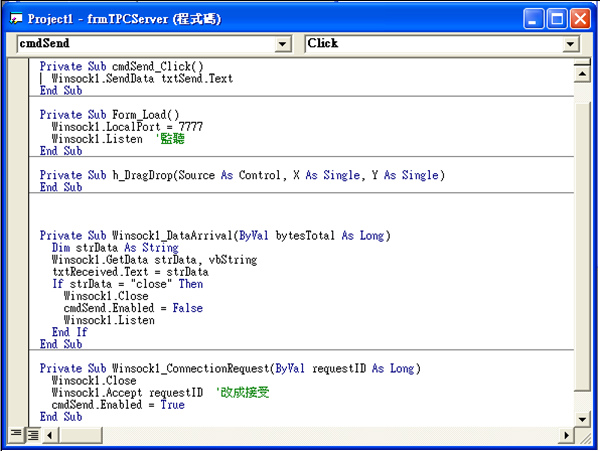Image resolution: width=600 pixels, height=451 pixels.
Task: Click the line 'Dim strData As String'
Action: coord(115,247)
